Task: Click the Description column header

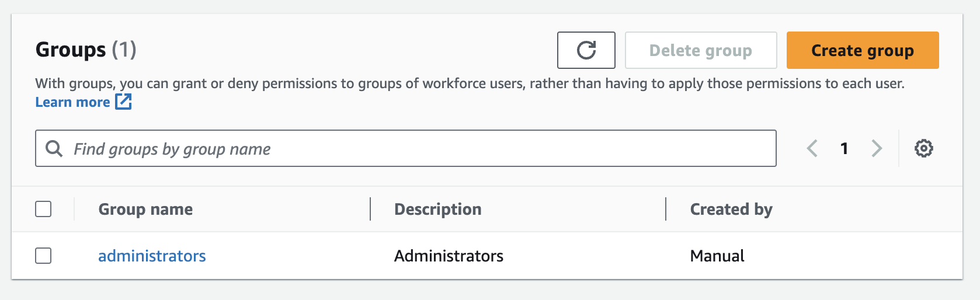Action: [x=437, y=209]
